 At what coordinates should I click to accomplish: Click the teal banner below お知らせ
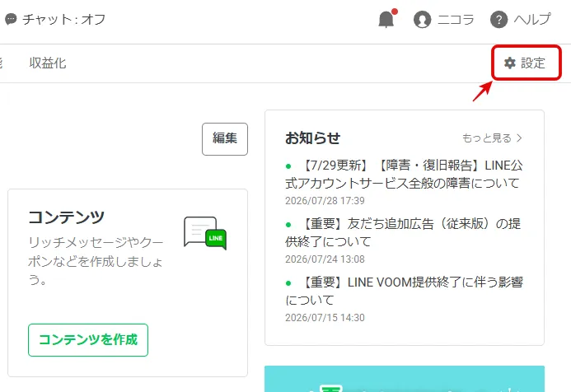pyautogui.click(x=405, y=379)
